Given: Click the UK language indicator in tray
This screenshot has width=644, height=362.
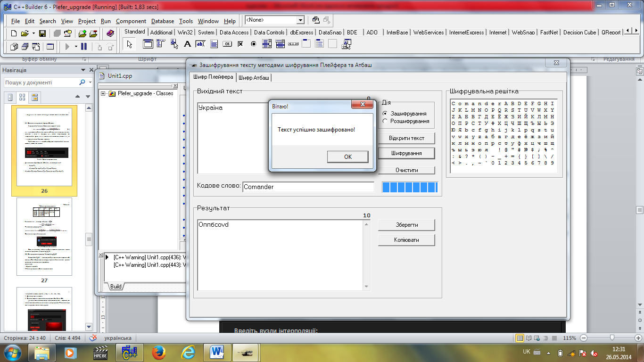Looking at the screenshot, I should 527,352.
